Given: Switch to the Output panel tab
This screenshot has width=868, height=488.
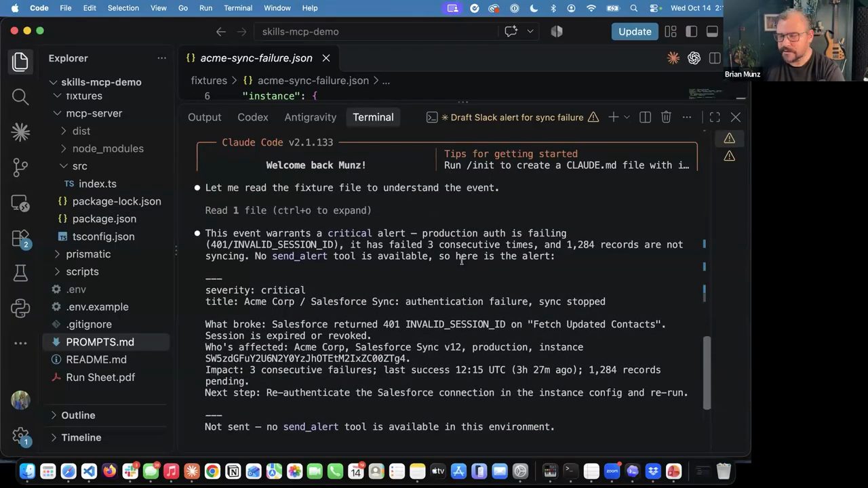Looking at the screenshot, I should click(204, 117).
